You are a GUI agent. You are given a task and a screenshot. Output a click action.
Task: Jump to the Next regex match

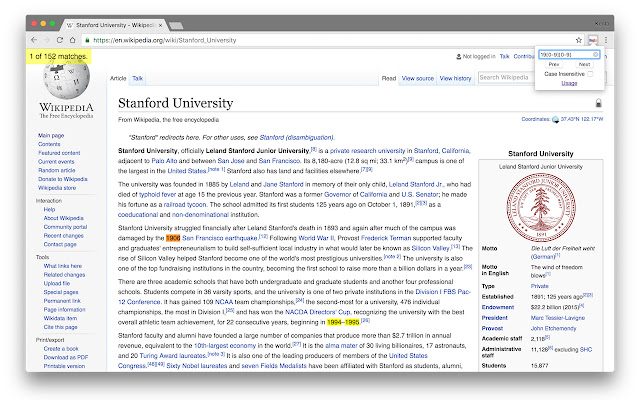tap(584, 64)
